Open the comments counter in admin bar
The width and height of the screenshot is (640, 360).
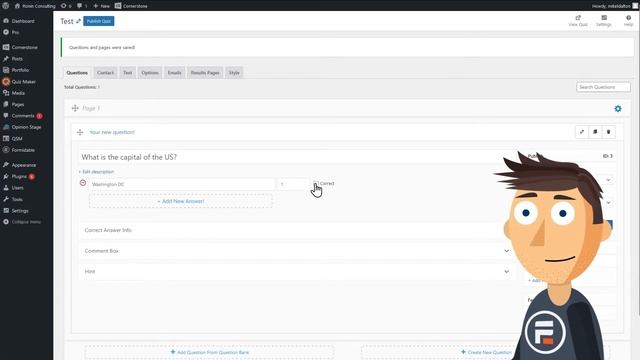(82, 6)
